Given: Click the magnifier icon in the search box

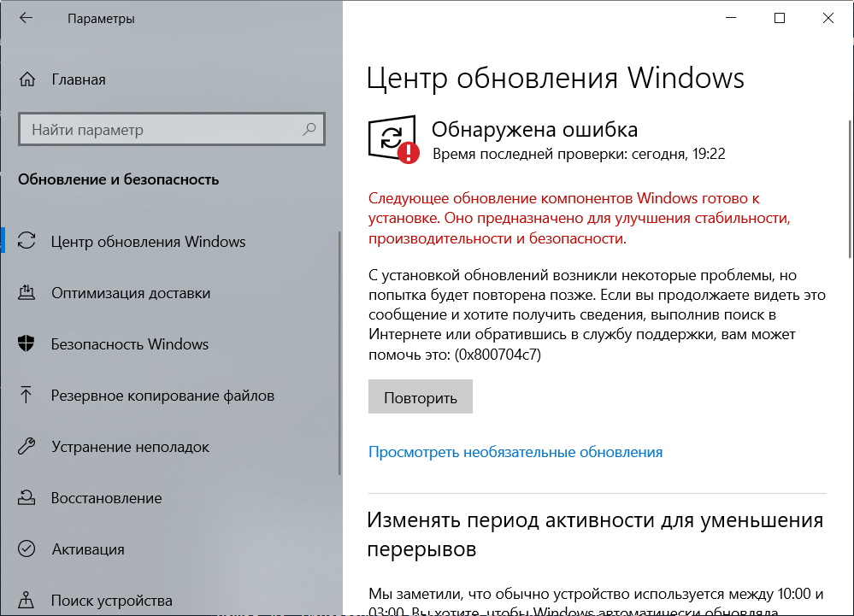Looking at the screenshot, I should point(309,129).
